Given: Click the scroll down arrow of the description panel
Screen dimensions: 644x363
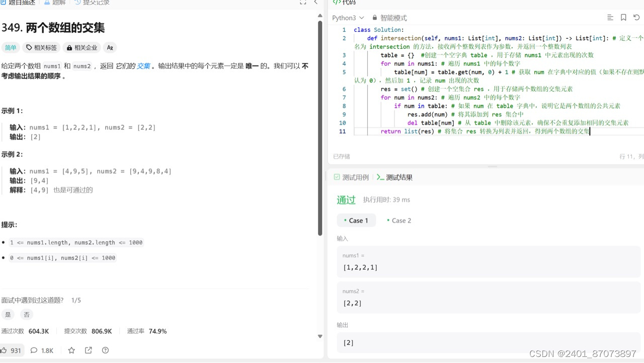Looking at the screenshot, I should pos(320,336).
